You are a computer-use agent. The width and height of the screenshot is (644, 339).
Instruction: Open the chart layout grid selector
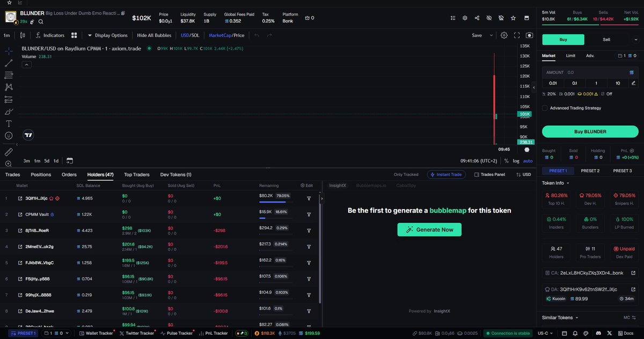coord(75,35)
